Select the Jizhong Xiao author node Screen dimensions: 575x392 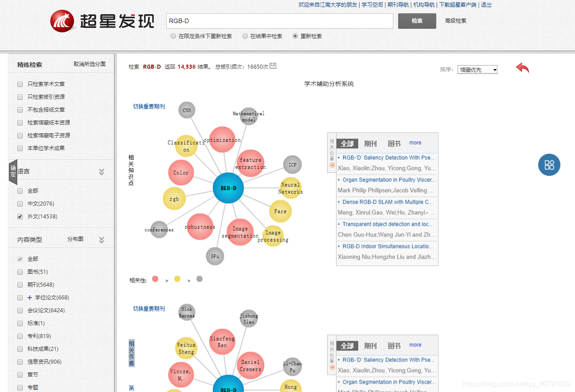click(x=249, y=319)
